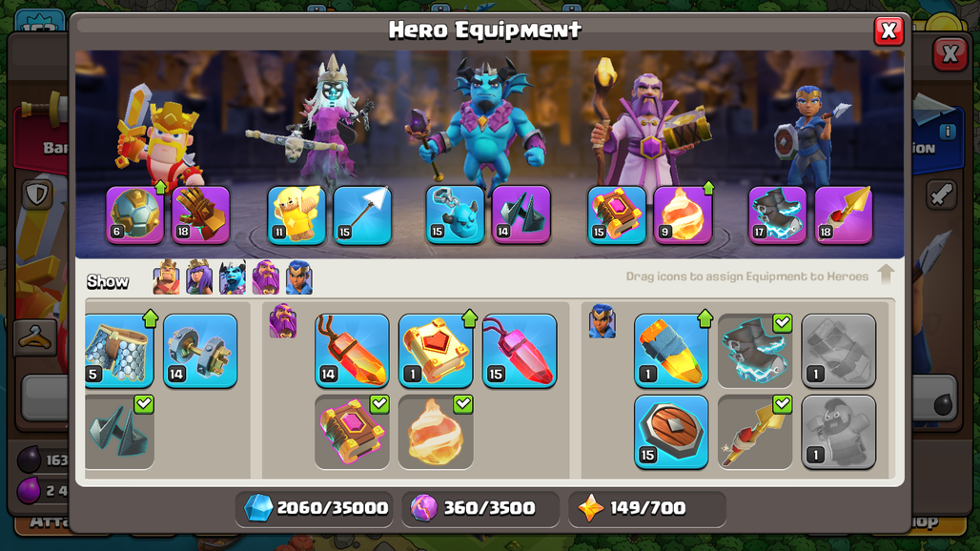
Task: Tap the Minion Prince's level 15 henchmen puppet
Action: 455,214
